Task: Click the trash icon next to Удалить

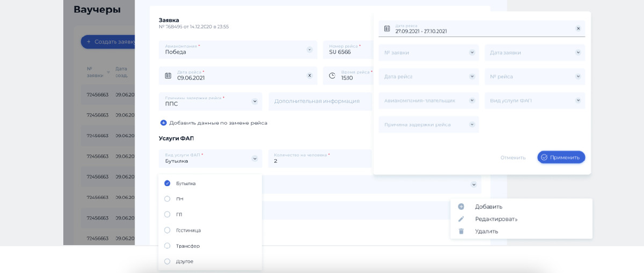Action: pyautogui.click(x=461, y=231)
